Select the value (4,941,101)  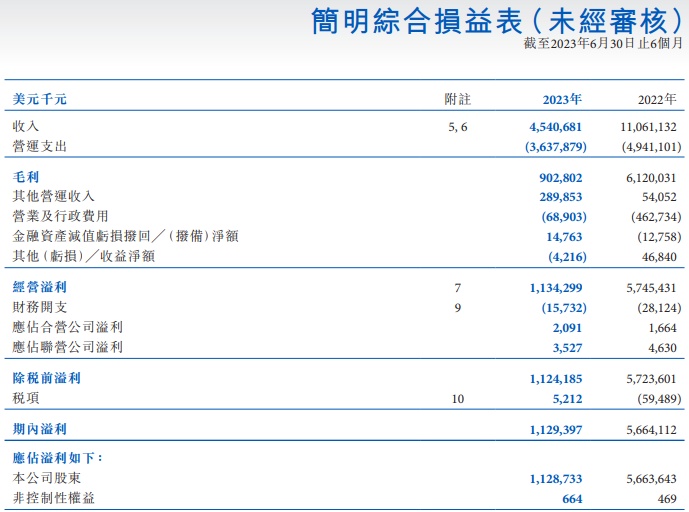(651, 147)
